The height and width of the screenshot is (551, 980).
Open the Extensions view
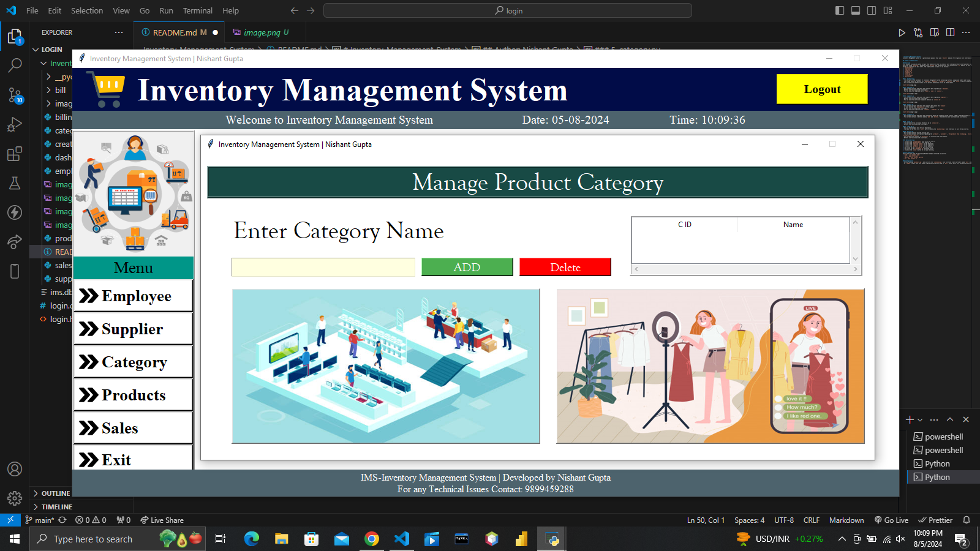tap(15, 154)
